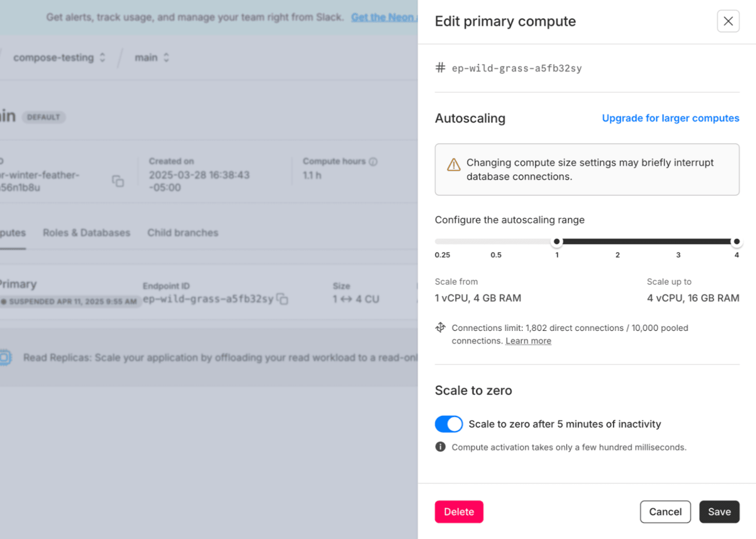Click the Compute hours info icon
This screenshot has height=539, width=756.
(x=373, y=162)
